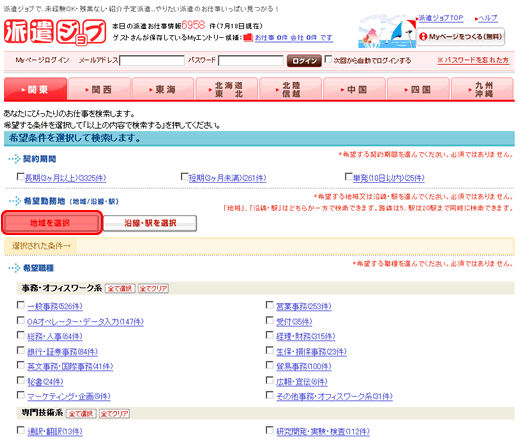Screen dimensions: 520x439
Task: Switch to the 九州 沖縄 region tab
Action: click(x=482, y=89)
